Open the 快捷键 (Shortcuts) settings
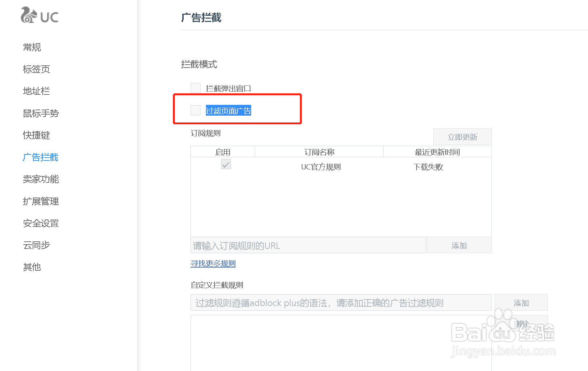 (36, 135)
